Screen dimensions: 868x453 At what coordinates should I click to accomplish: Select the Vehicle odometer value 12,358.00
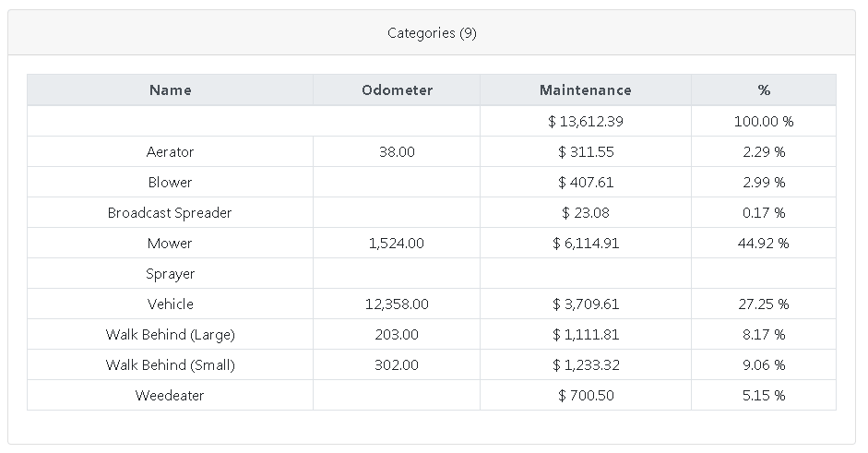397,304
